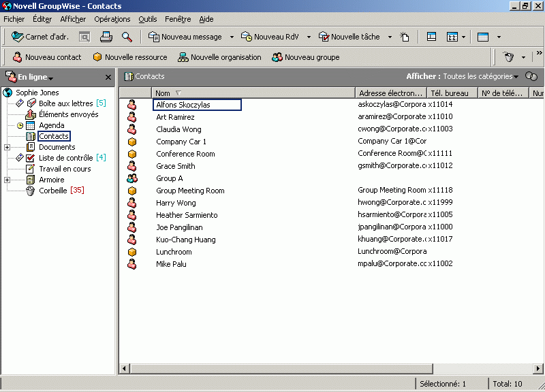
Task: Open the Aide menu
Action: (x=206, y=19)
